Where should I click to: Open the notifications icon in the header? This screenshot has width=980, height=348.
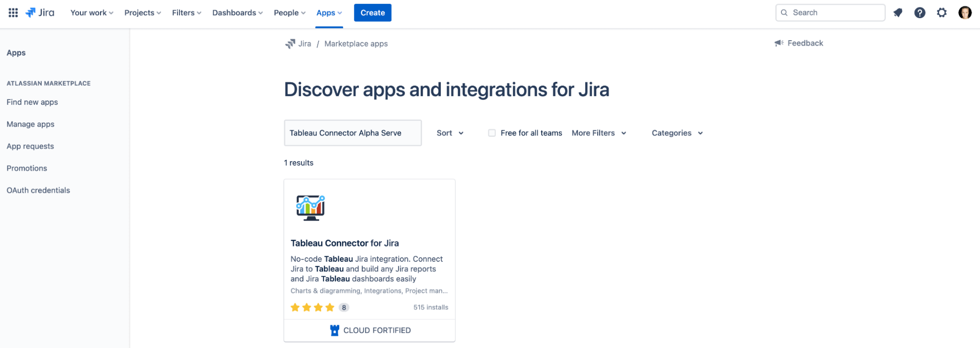[x=898, y=13]
